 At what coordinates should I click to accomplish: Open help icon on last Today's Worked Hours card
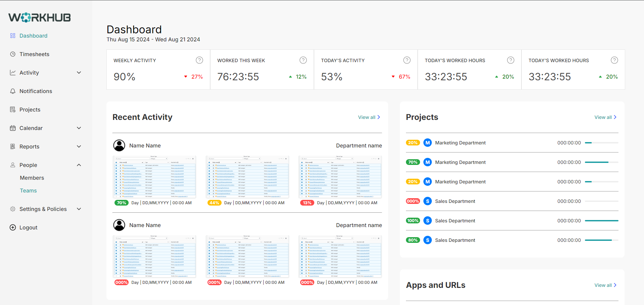614,60
